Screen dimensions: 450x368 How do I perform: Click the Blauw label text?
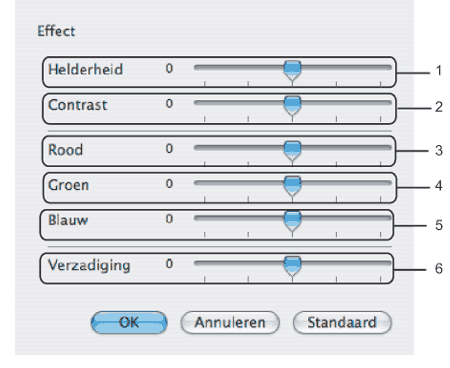pos(68,220)
